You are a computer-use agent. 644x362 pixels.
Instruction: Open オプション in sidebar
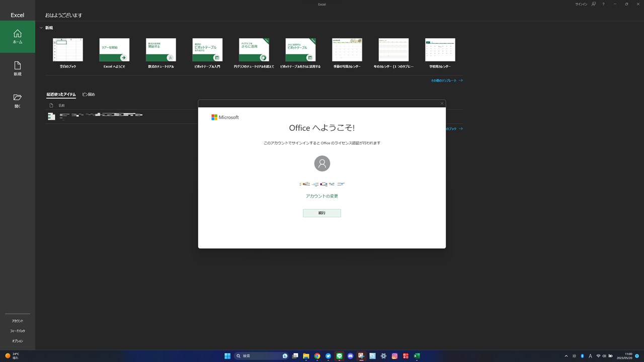[18, 341]
